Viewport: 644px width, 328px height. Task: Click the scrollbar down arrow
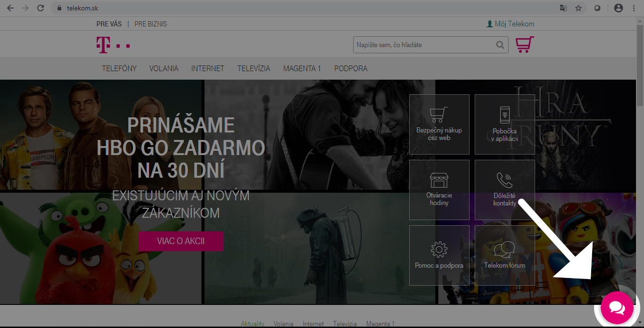point(640,323)
